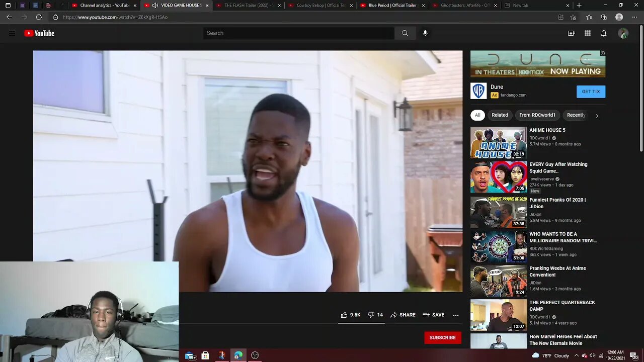Open the ANIME HOUSE 5 thumbnail

click(499, 143)
